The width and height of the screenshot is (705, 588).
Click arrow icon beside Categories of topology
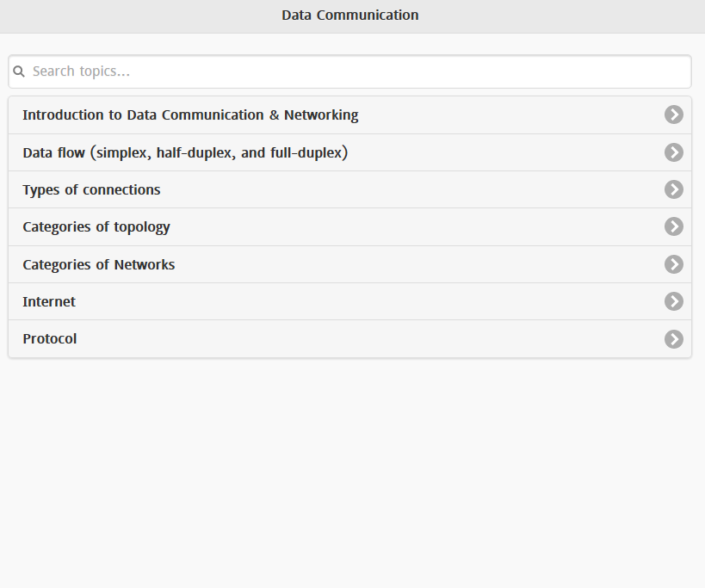(x=673, y=226)
